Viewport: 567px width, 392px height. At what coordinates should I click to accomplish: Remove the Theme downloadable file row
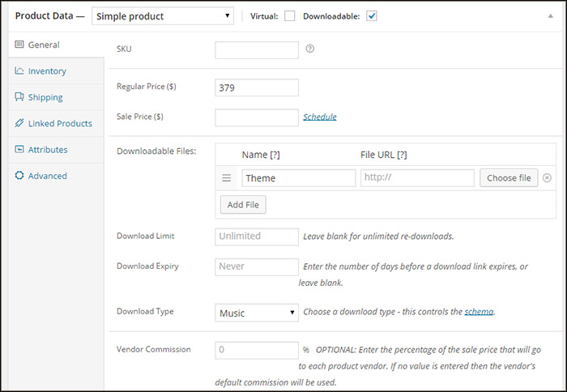pos(547,178)
